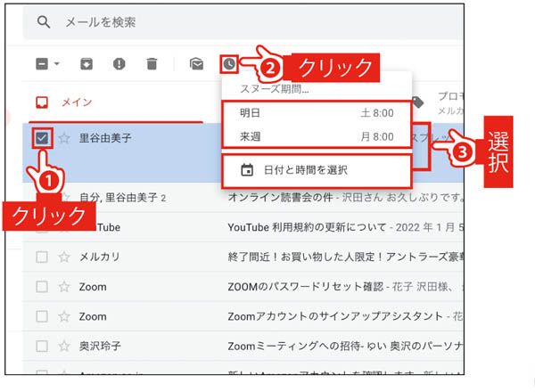Open YouTube 利用規約の更新について email
This screenshot has width=535, height=392.
307,227
